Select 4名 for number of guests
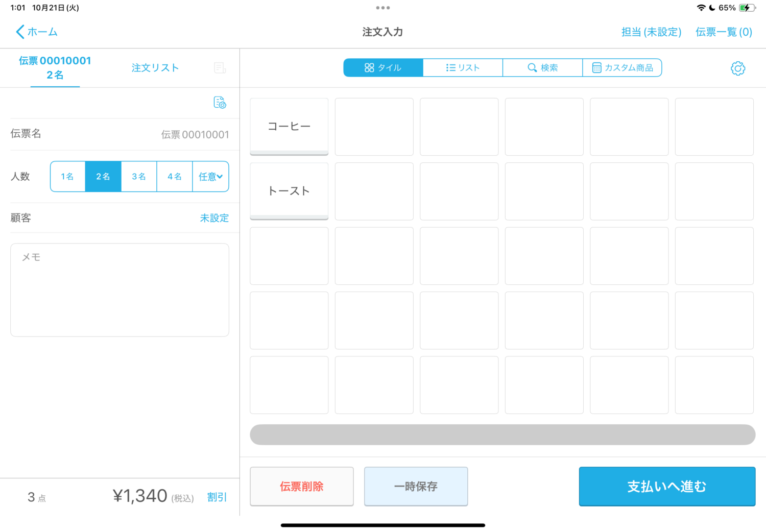Image resolution: width=766 pixels, height=532 pixels. (175, 177)
